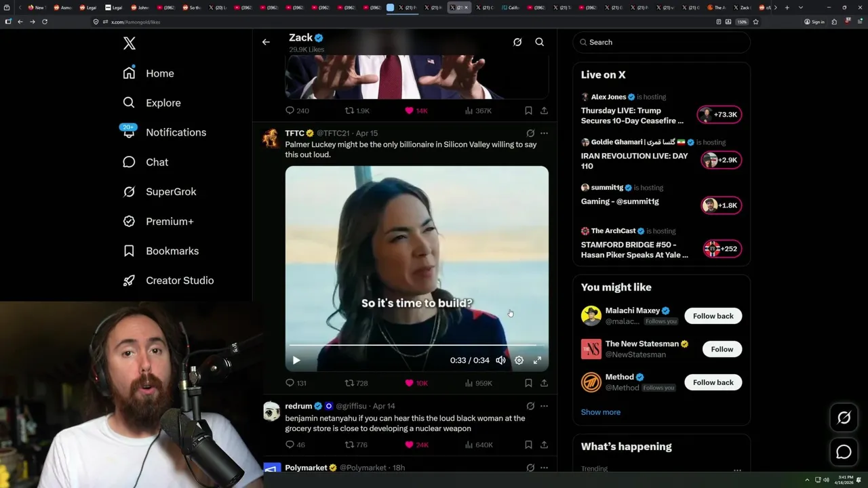The height and width of the screenshot is (488, 868).
Task: Bookmark the redrum post
Action: 528,445
